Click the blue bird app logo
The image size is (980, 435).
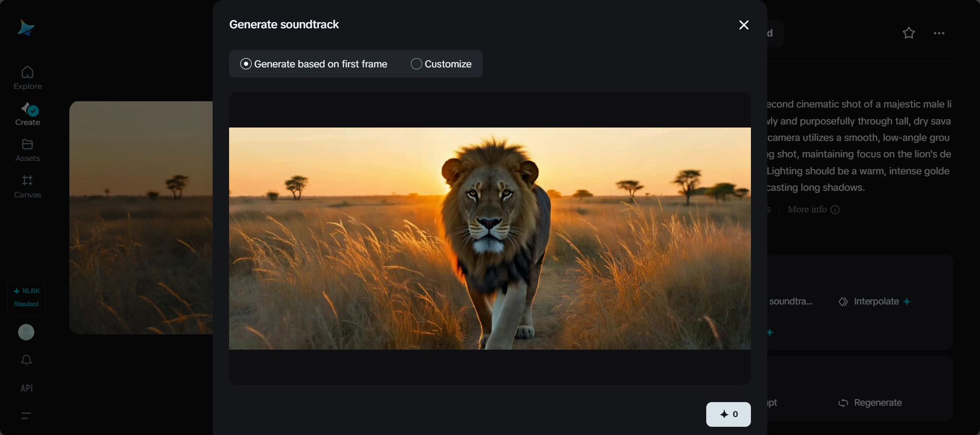pos(26,28)
